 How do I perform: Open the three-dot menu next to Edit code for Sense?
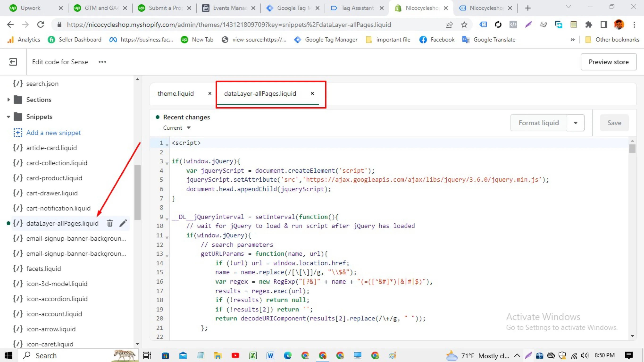click(102, 62)
